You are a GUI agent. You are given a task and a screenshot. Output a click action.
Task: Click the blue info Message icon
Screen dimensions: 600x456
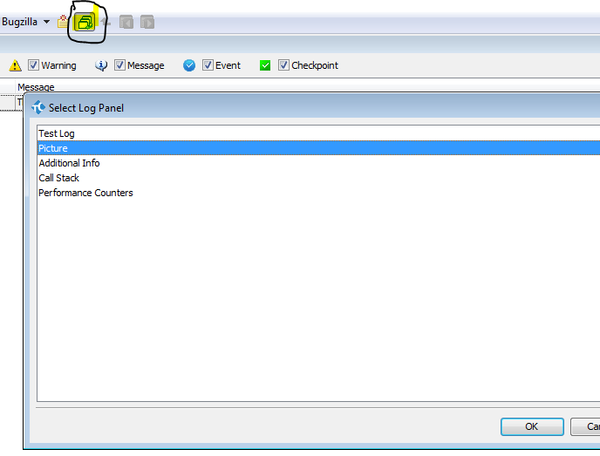pos(101,65)
